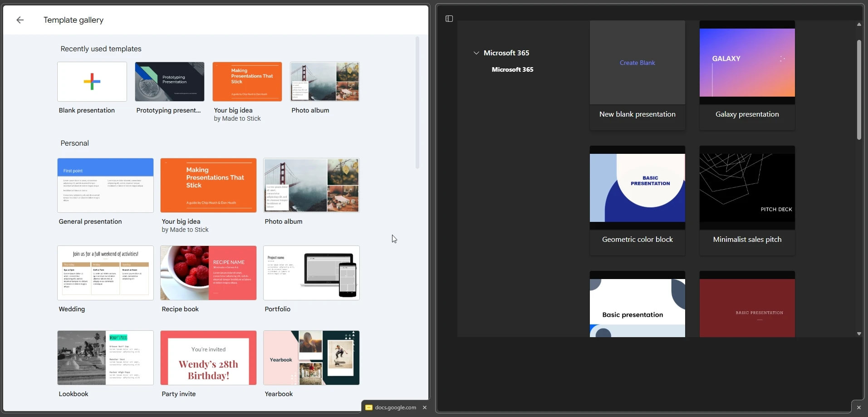The height and width of the screenshot is (417, 868).
Task: Choose Your big idea template under Personal
Action: pyautogui.click(x=208, y=185)
